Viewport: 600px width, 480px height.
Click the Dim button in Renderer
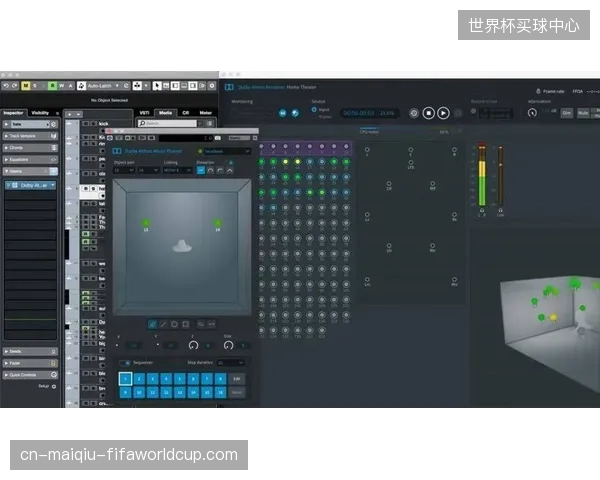(x=567, y=113)
